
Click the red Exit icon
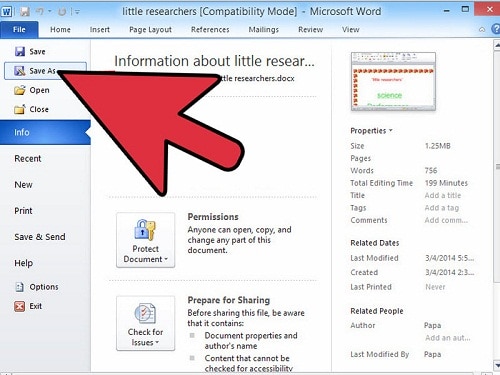coord(20,306)
